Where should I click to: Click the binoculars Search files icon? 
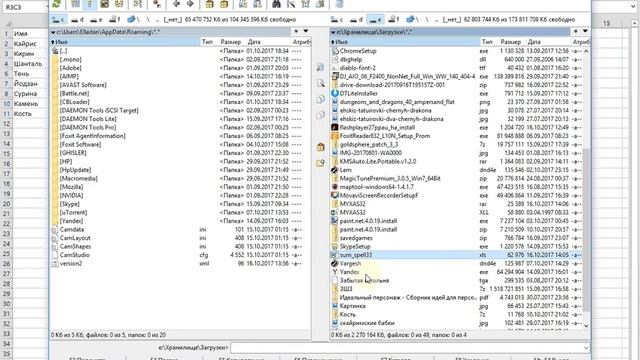pos(276,4)
